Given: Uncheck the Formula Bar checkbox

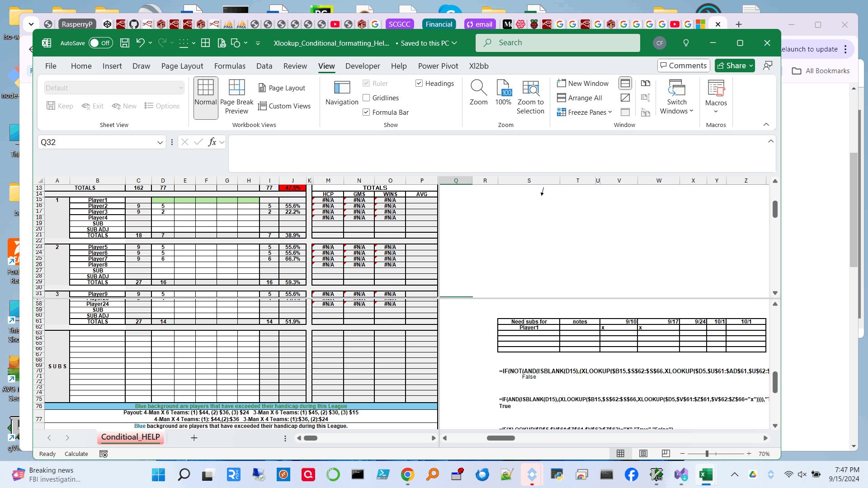Looking at the screenshot, I should (x=366, y=113).
